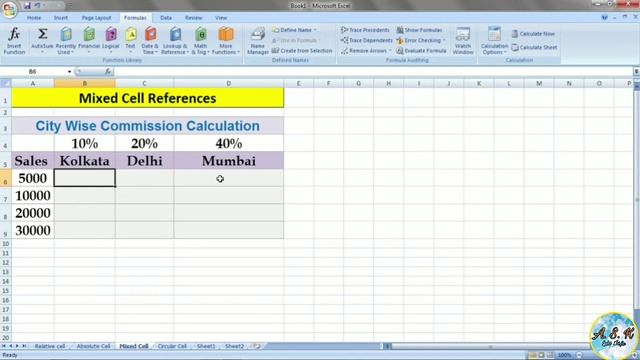The width and height of the screenshot is (640, 360).
Task: Open Excel Help question mark icon
Action: (x=604, y=18)
